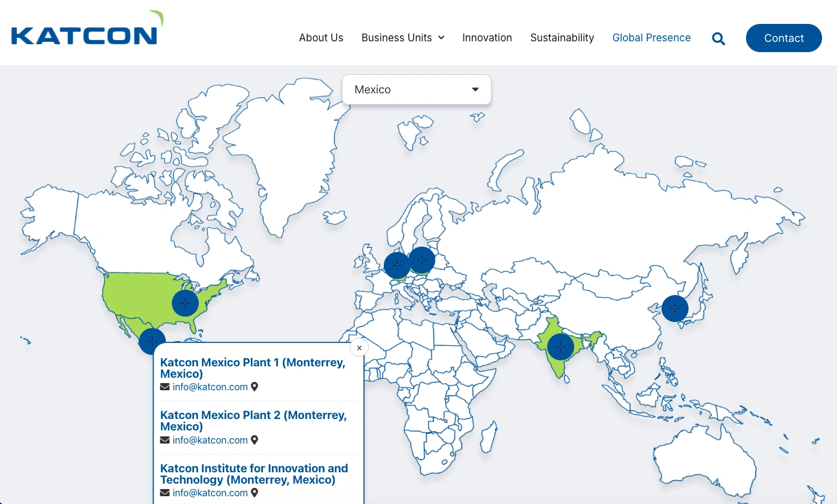Click the location pin for Katcon Institute

coord(254,493)
